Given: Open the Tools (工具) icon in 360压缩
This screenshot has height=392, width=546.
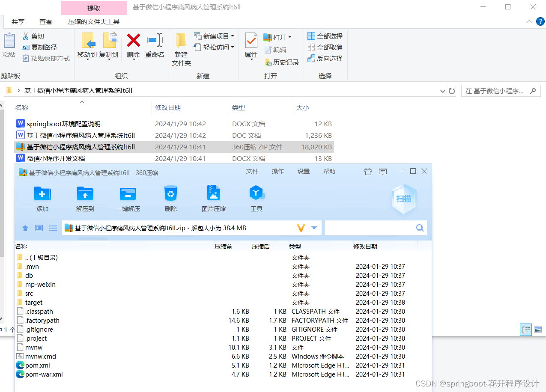Looking at the screenshot, I should 256,199.
